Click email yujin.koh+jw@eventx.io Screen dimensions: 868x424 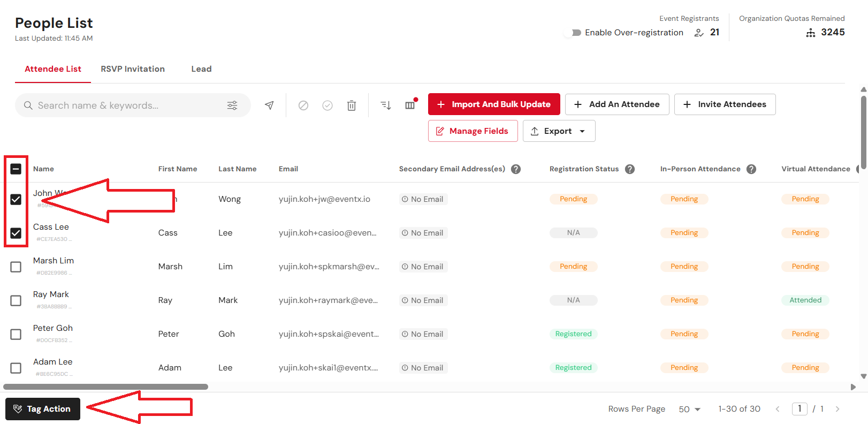(x=324, y=199)
